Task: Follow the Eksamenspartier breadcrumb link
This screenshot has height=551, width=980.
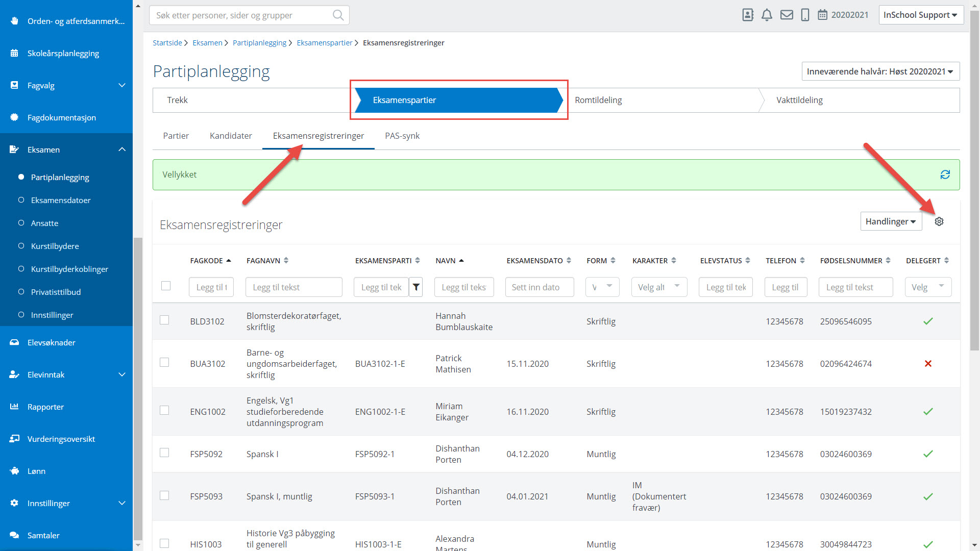Action: pyautogui.click(x=325, y=43)
